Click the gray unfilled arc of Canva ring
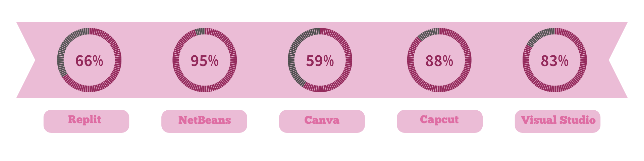 [x=292, y=60]
